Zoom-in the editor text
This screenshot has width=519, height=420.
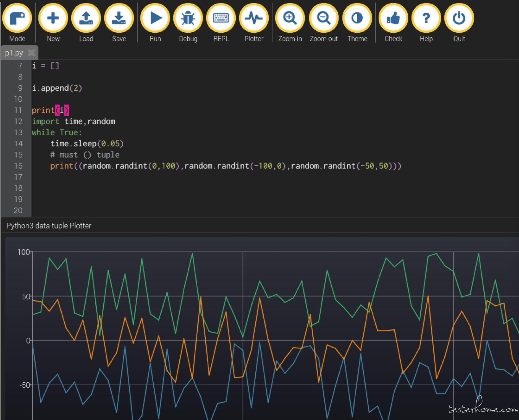tap(290, 23)
